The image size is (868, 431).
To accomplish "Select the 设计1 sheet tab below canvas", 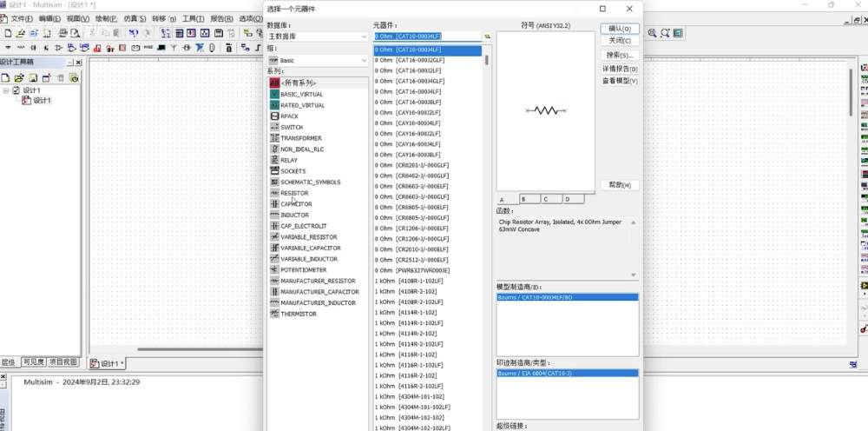I will (x=108, y=363).
